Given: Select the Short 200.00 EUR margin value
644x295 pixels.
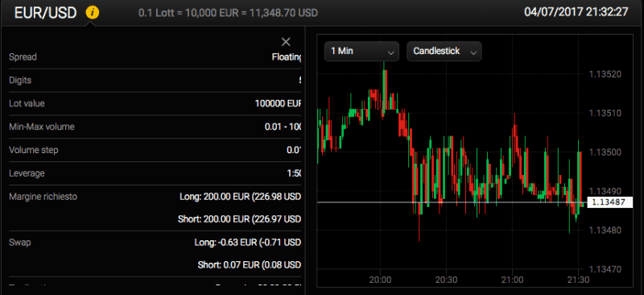Looking at the screenshot, I should [240, 219].
